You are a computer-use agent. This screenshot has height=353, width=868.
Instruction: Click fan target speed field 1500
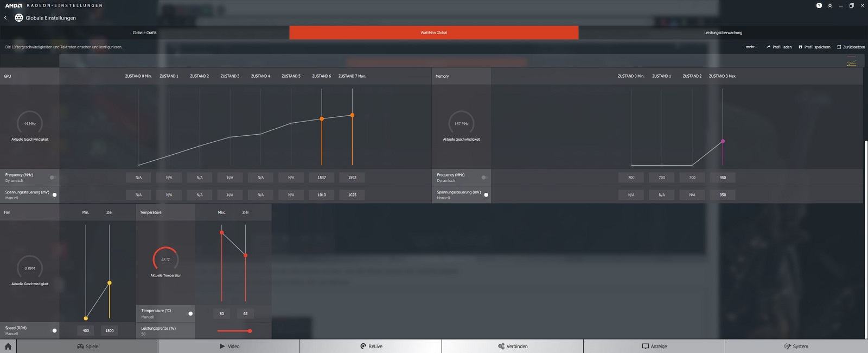(x=110, y=330)
